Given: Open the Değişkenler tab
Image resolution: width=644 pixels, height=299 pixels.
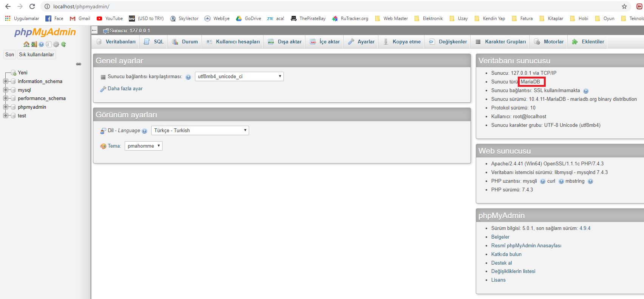Looking at the screenshot, I should [x=448, y=42].
